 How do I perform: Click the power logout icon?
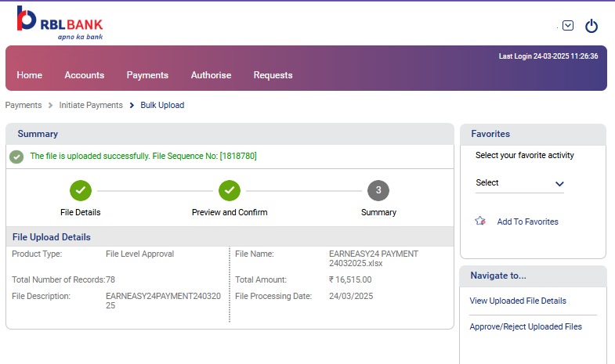click(591, 26)
